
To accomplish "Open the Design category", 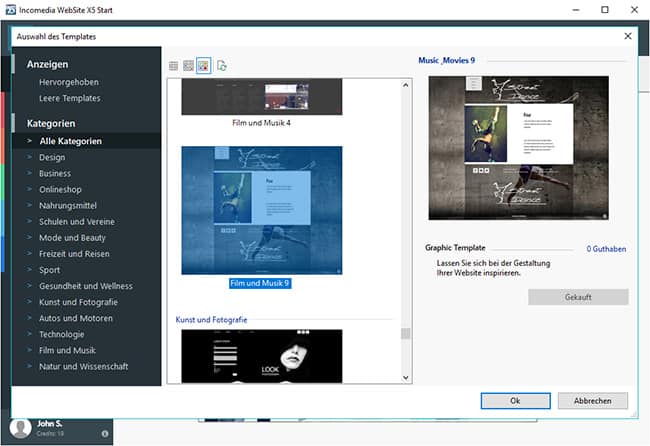I will tap(52, 157).
